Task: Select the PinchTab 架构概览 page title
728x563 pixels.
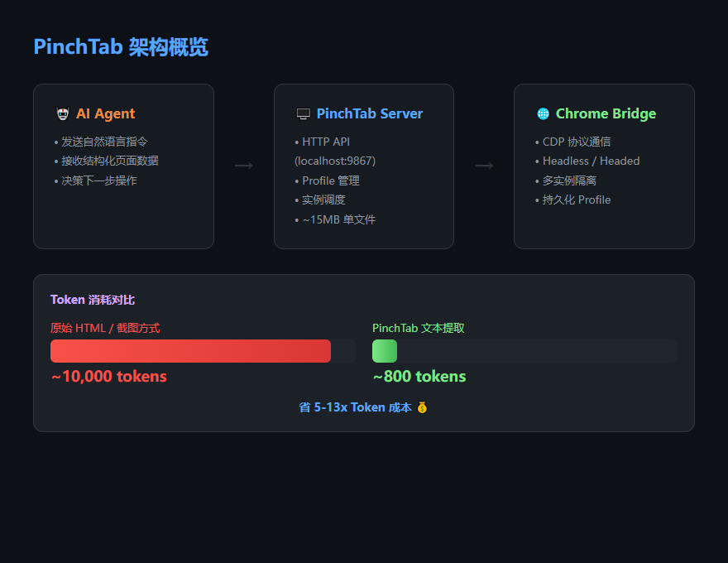Action: (x=121, y=47)
